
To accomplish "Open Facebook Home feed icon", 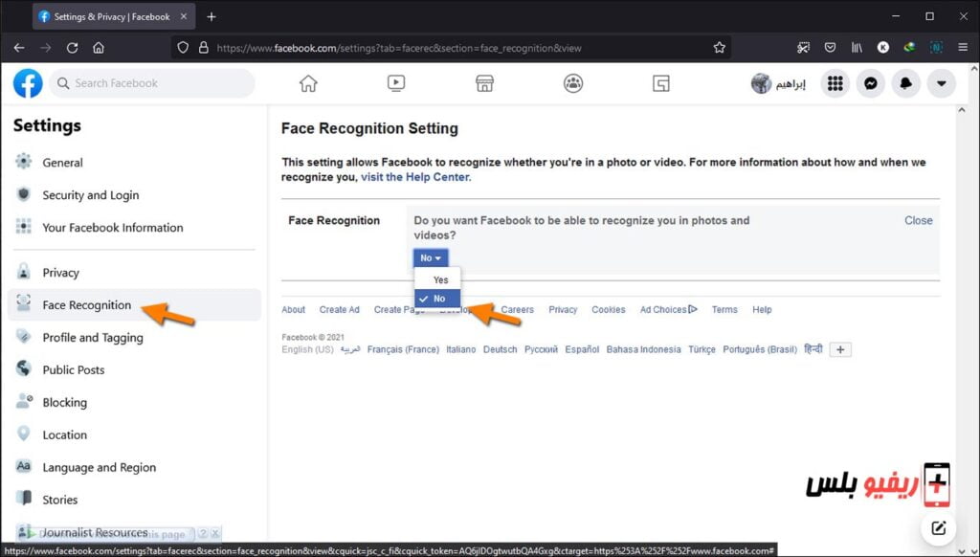I will (x=308, y=84).
